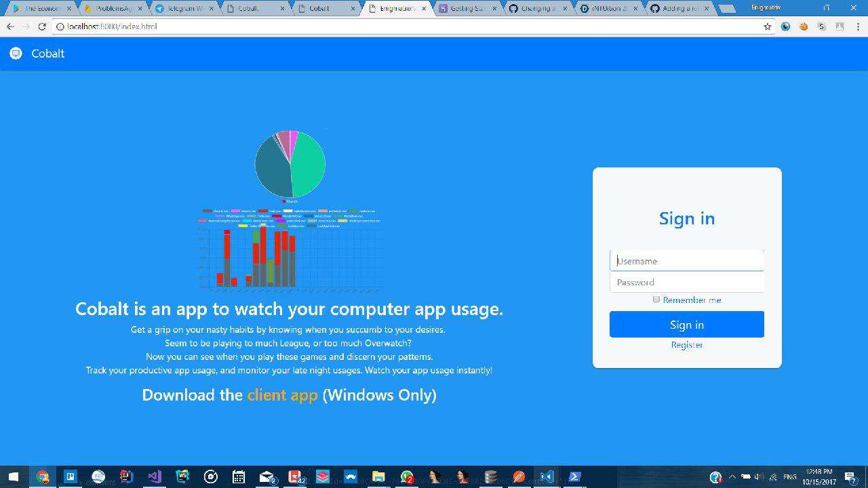868x488 pixels.
Task: Switch to the Changing a GitHub tab
Action: point(540,8)
